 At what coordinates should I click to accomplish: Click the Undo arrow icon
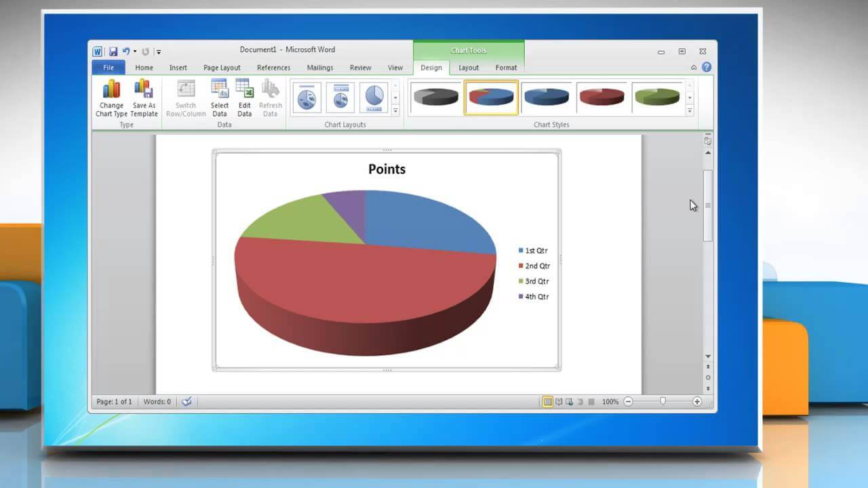(126, 51)
